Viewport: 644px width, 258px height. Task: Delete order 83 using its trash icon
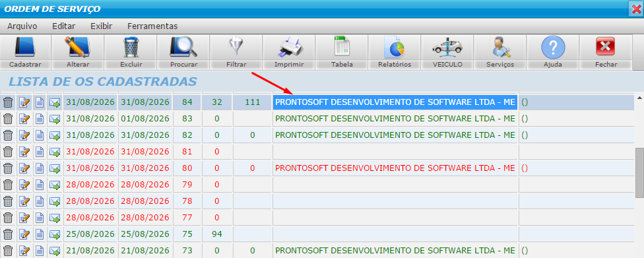[x=8, y=119]
